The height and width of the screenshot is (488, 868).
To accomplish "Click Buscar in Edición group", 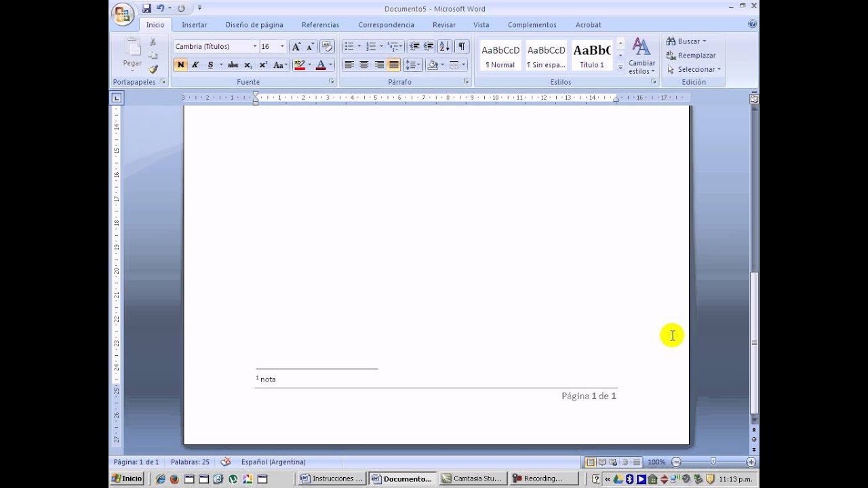I will (686, 41).
